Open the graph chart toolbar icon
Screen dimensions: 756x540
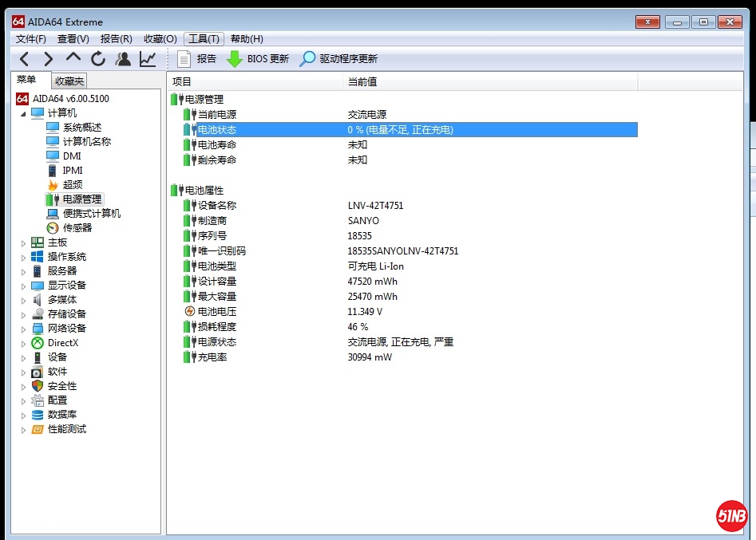(148, 58)
